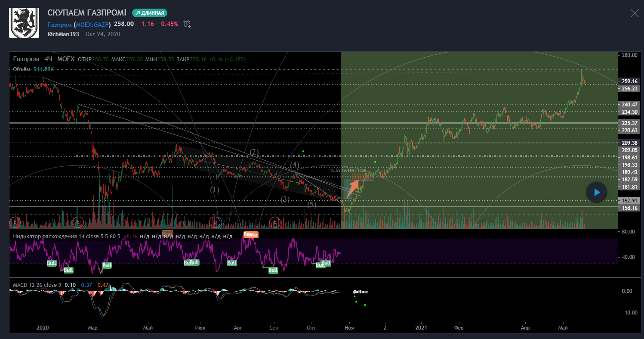Open the MOEX:GAZP ticker link
The height and width of the screenshot is (339, 644).
[93, 24]
